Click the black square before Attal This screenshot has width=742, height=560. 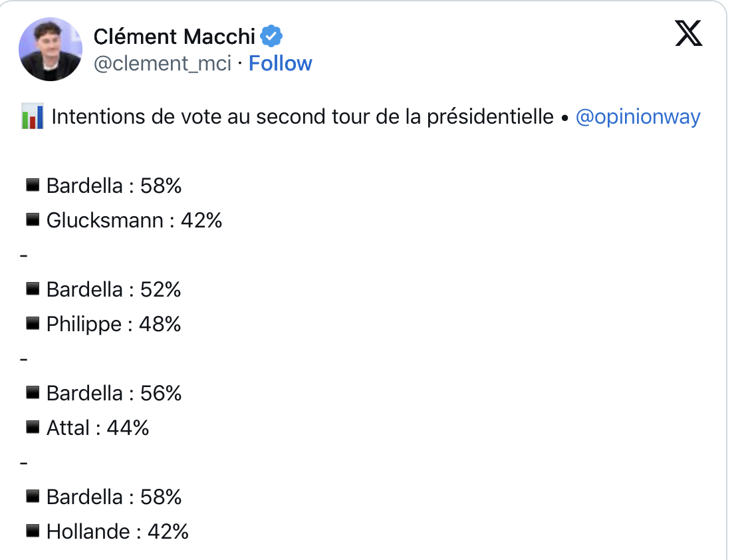[33, 428]
